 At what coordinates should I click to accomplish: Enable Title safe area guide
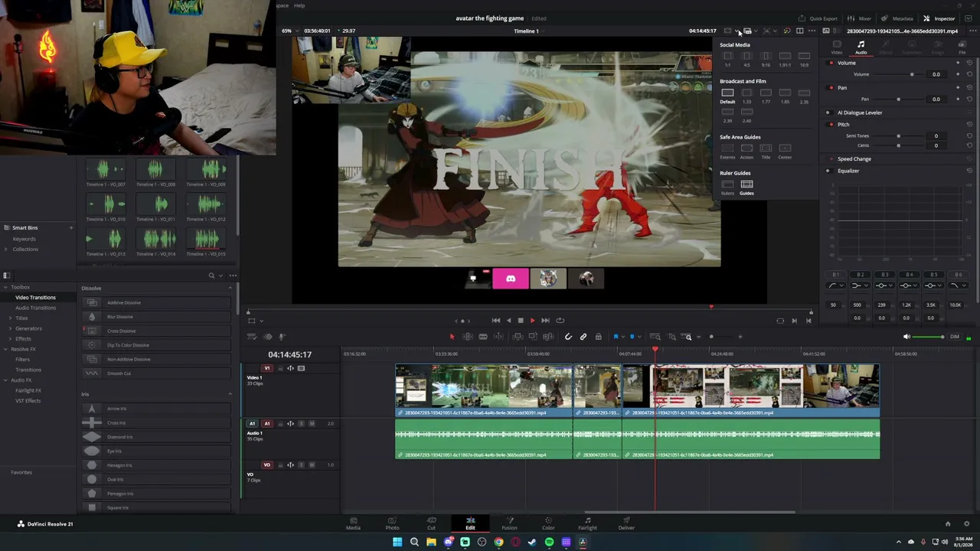(766, 152)
